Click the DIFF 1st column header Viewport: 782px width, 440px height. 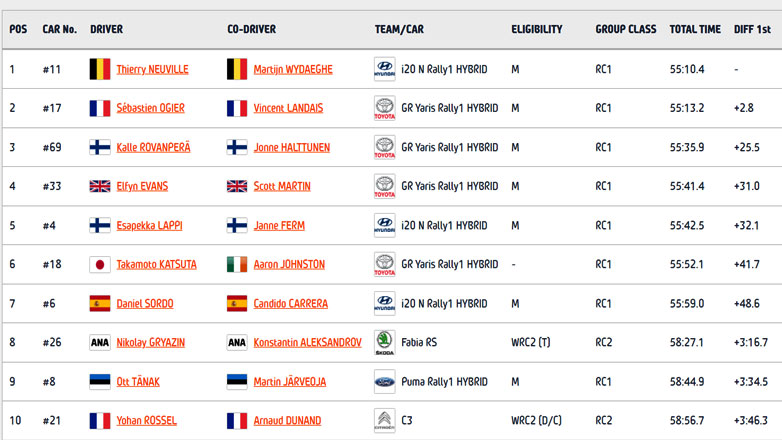pyautogui.click(x=752, y=29)
